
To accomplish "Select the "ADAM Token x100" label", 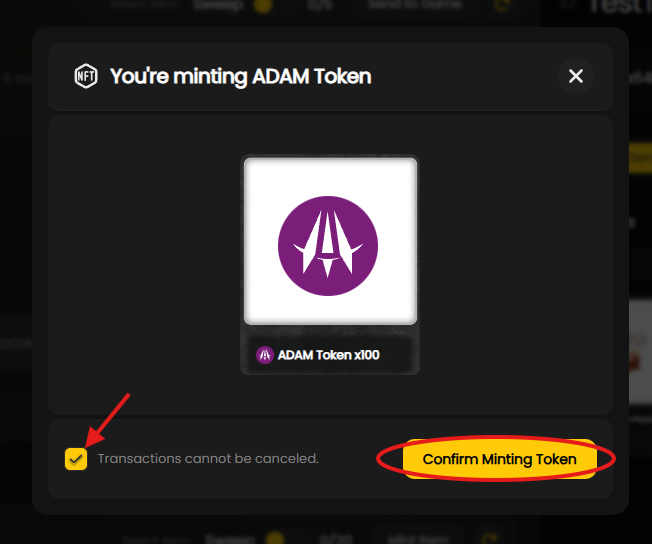I will tap(328, 354).
